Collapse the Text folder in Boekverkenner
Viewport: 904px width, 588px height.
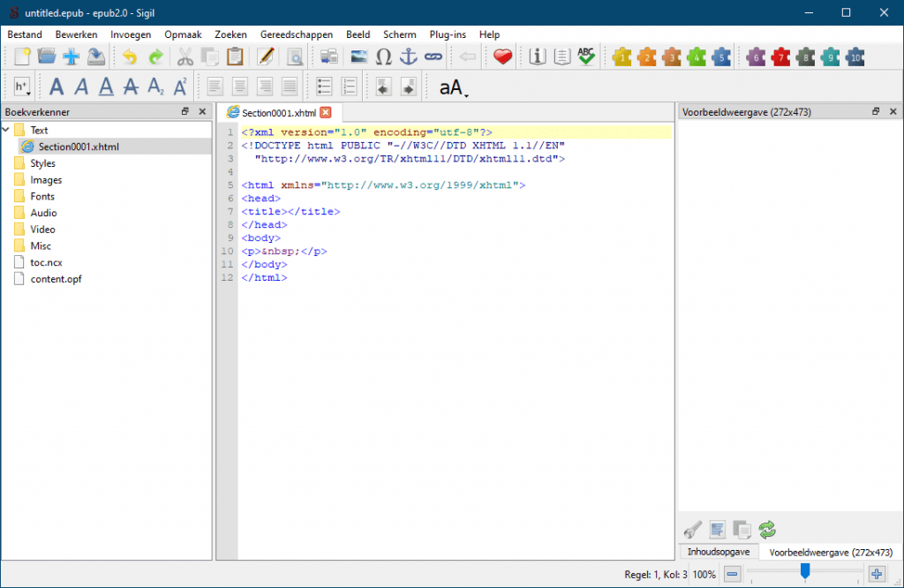(x=7, y=131)
